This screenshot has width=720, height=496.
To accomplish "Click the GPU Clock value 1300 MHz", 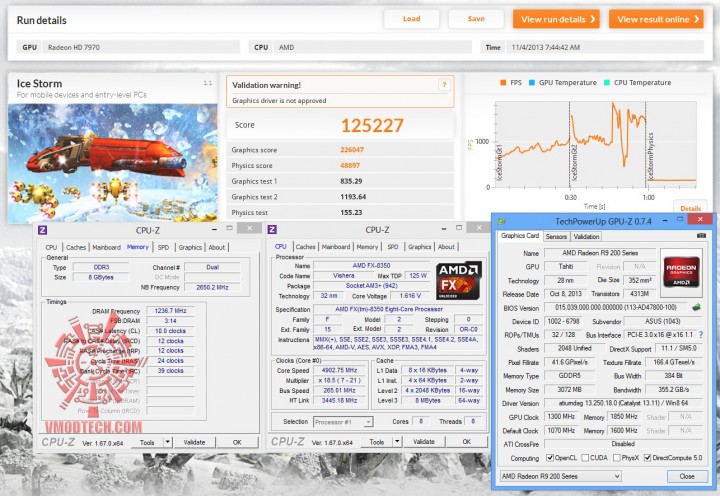I will click(561, 417).
